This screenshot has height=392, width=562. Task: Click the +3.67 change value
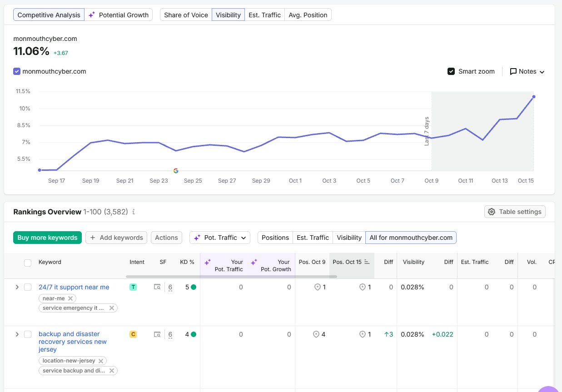click(x=61, y=53)
